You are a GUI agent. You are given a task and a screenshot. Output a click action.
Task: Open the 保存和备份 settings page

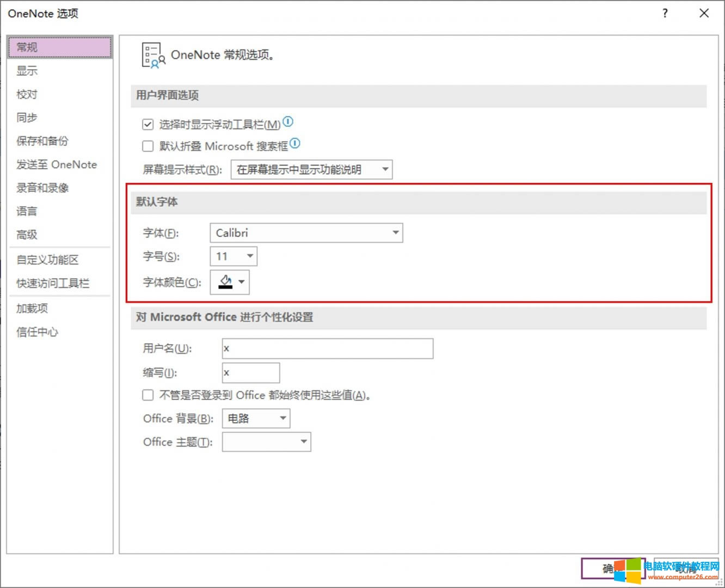[x=42, y=141]
